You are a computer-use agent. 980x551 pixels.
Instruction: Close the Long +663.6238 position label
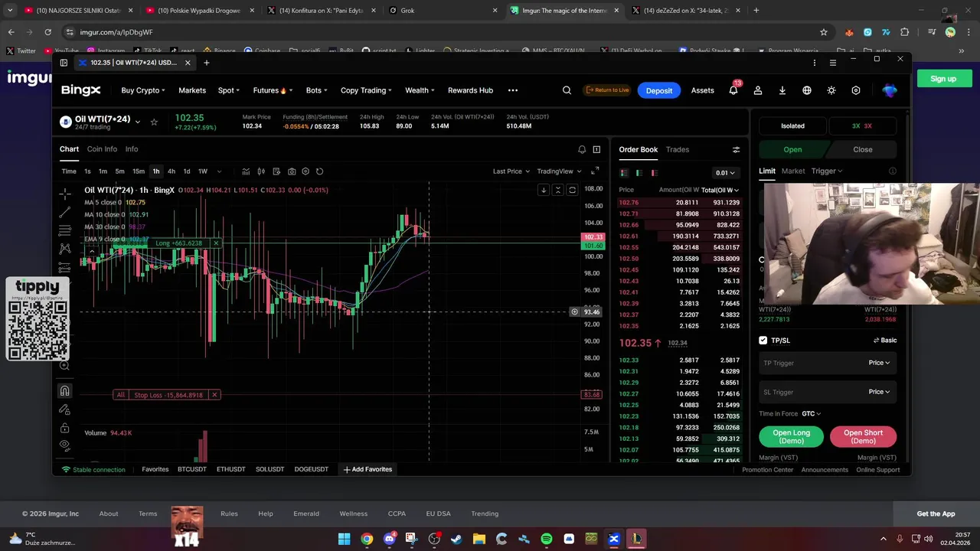point(216,243)
